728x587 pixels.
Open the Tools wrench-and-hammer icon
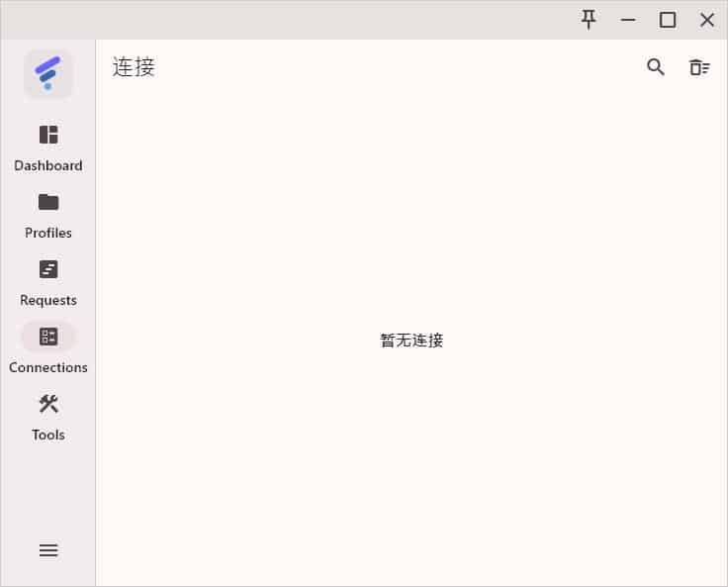click(x=48, y=404)
